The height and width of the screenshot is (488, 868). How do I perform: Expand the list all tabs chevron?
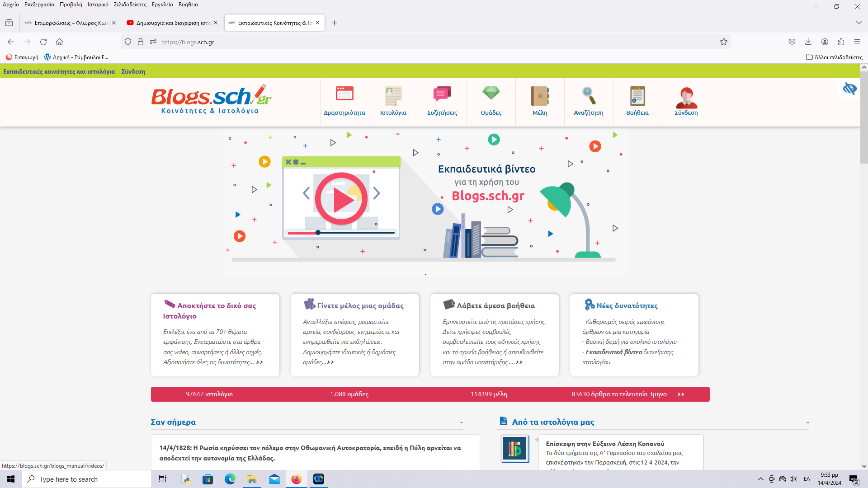859,23
